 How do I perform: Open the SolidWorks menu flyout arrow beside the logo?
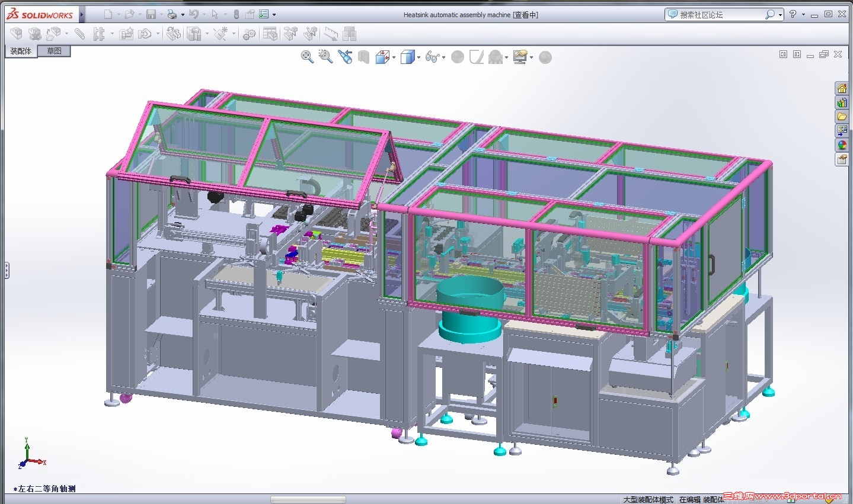tap(82, 14)
